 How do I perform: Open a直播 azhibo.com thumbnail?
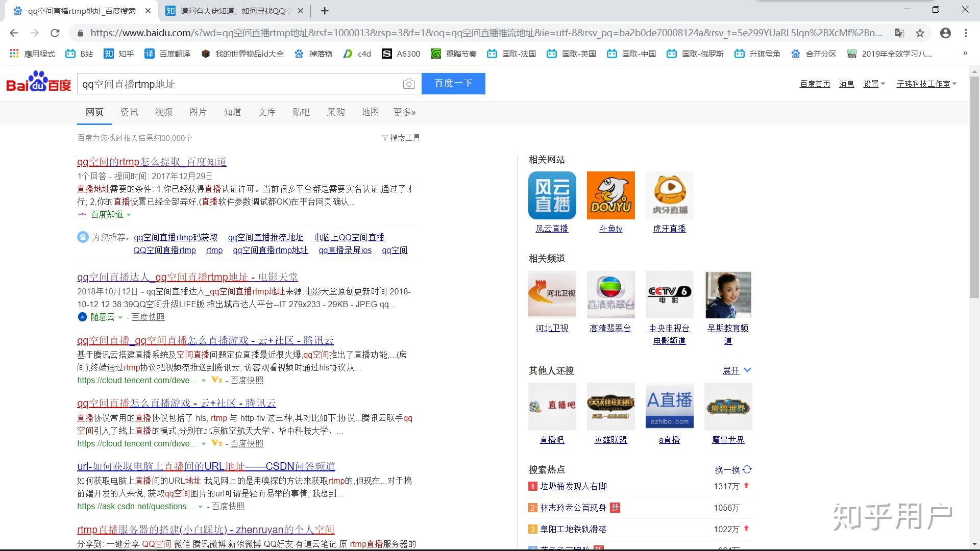(669, 407)
